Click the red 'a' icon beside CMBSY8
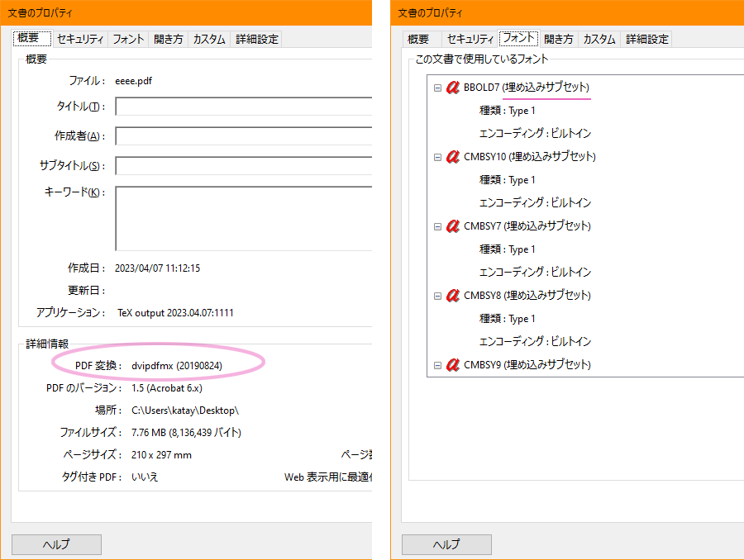This screenshot has width=744, height=560. [x=451, y=295]
